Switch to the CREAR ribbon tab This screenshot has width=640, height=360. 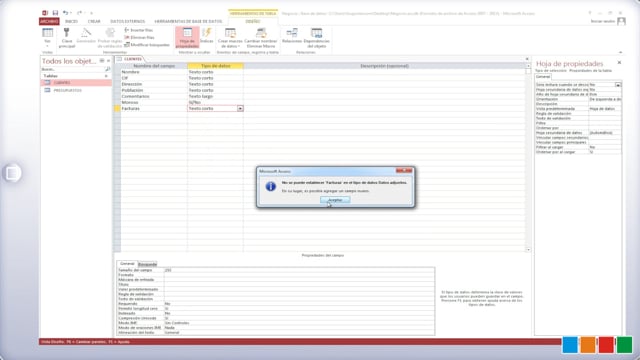click(94, 21)
